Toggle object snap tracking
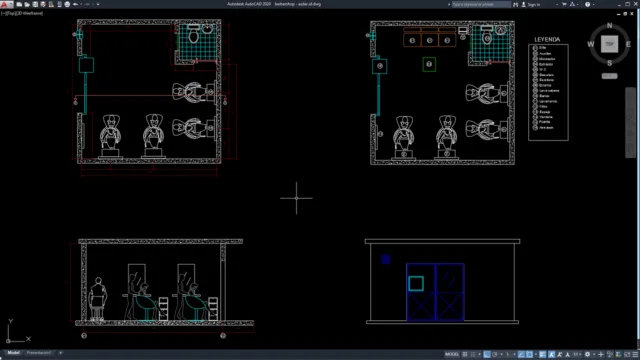This screenshot has width=640, height=360. click(521, 355)
